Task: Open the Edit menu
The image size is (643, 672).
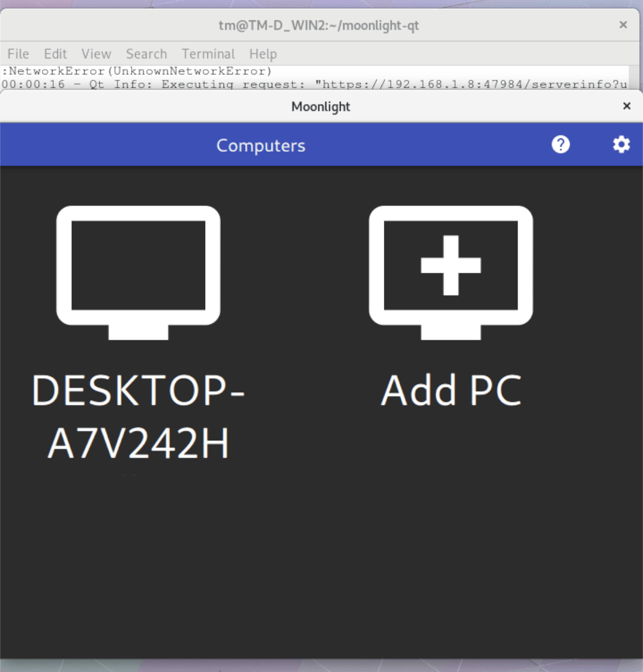Action: pos(55,54)
